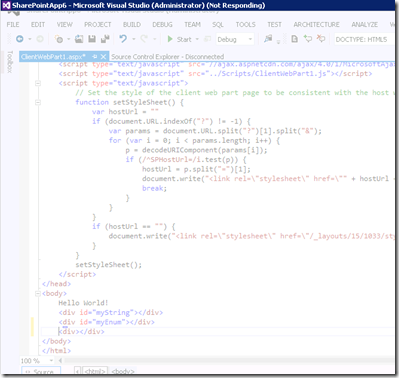
Task: Open the PROJECT menu
Action: pos(98,24)
